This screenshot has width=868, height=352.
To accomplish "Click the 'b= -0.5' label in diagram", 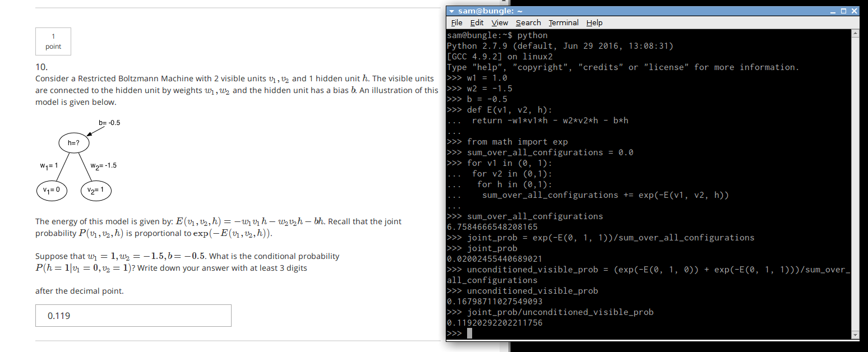I will click(109, 122).
